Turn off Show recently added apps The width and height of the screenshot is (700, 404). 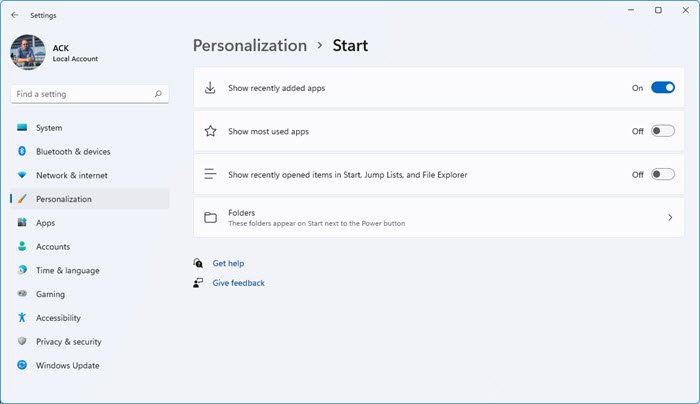point(662,87)
